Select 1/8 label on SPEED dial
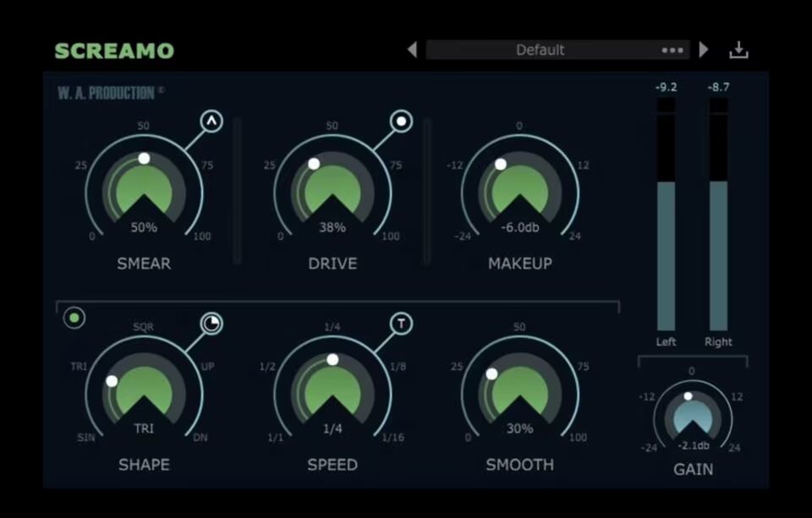Image resolution: width=812 pixels, height=518 pixels. pos(398,367)
